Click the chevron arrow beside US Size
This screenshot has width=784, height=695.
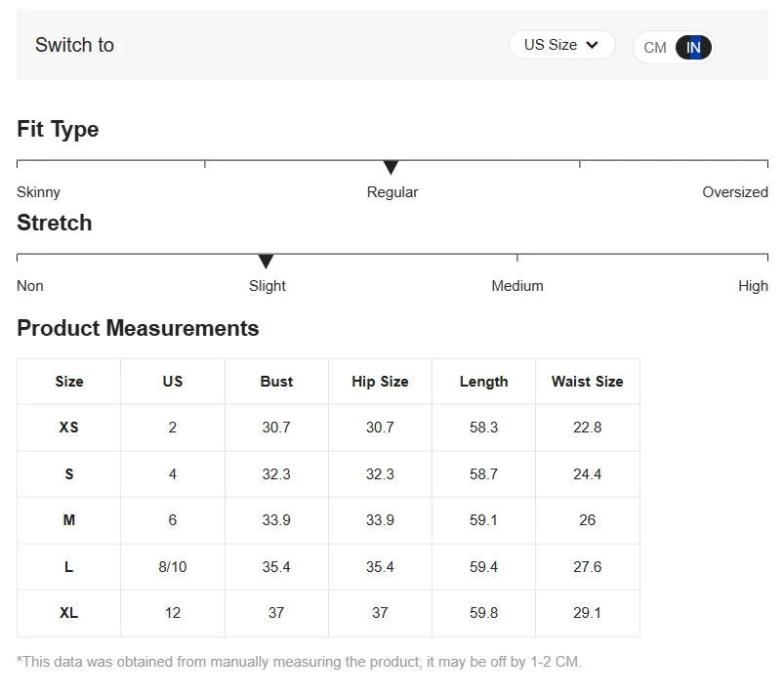click(x=592, y=45)
